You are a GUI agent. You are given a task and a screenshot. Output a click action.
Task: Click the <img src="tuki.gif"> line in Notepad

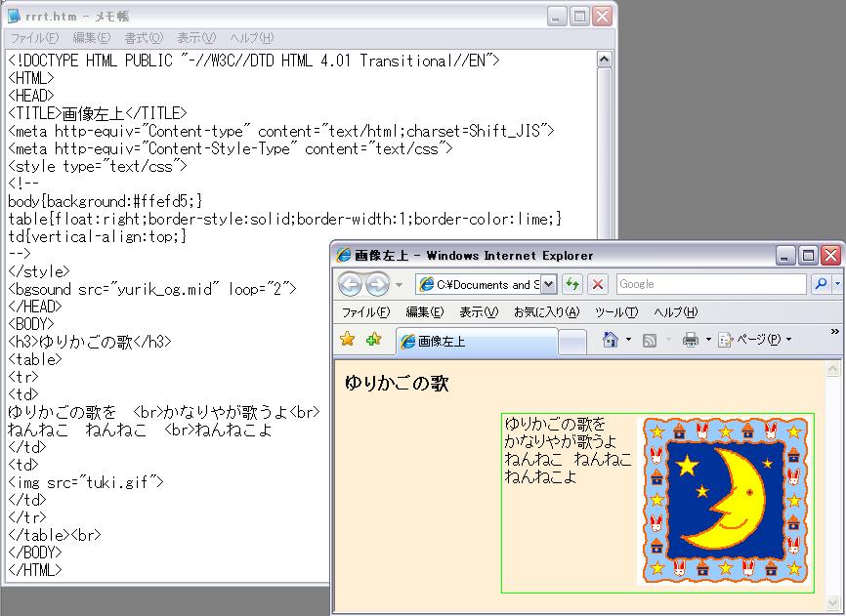tap(86, 482)
